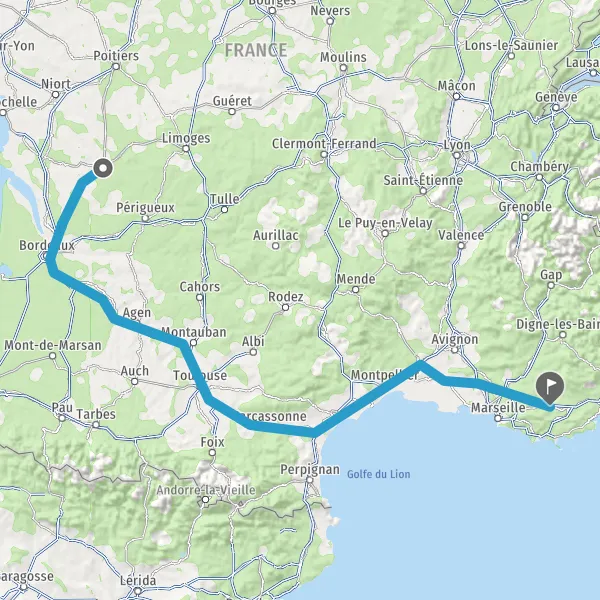This screenshot has width=600, height=600.
Task: Click the route start point marker
Action: tap(103, 168)
